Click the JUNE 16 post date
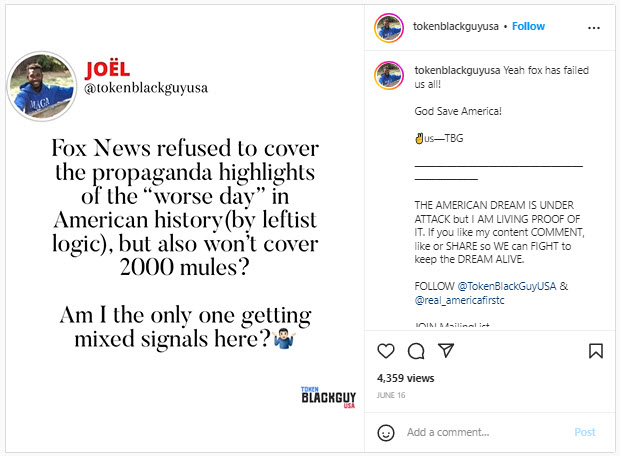This screenshot has width=620, height=456. click(x=391, y=396)
